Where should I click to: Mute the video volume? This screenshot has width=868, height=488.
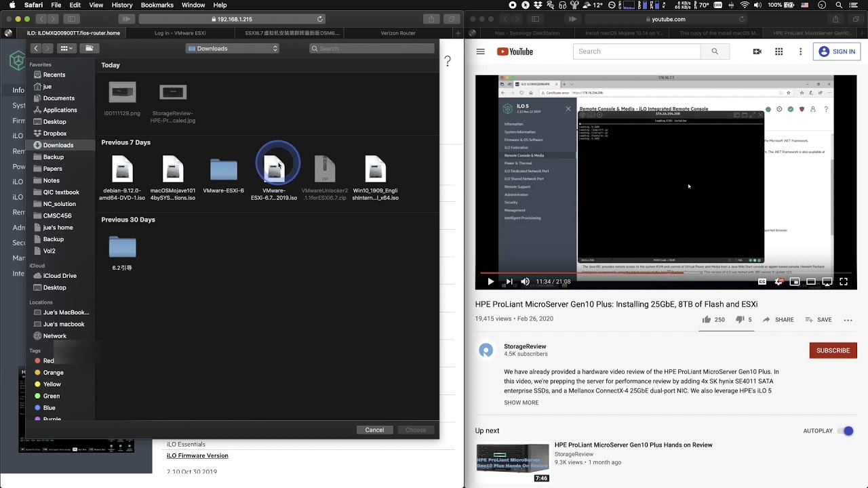[525, 281]
